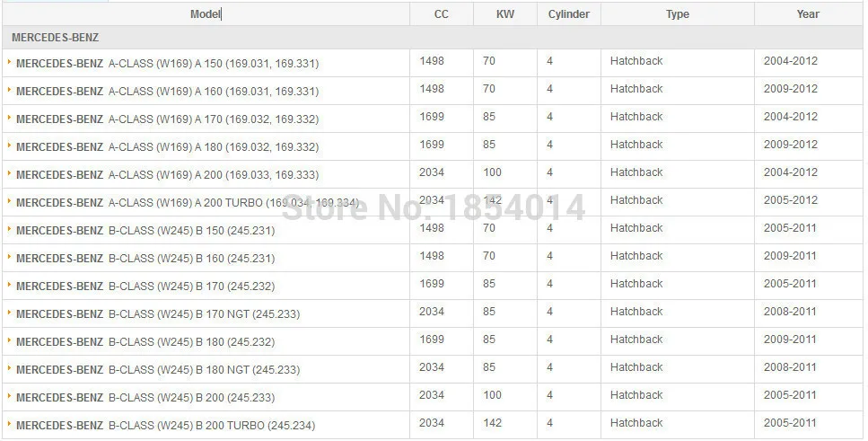Expand the arrow beside A-CLASS A 200 (169.033) row
Image resolution: width=868 pixels, height=441 pixels.
tap(9, 173)
